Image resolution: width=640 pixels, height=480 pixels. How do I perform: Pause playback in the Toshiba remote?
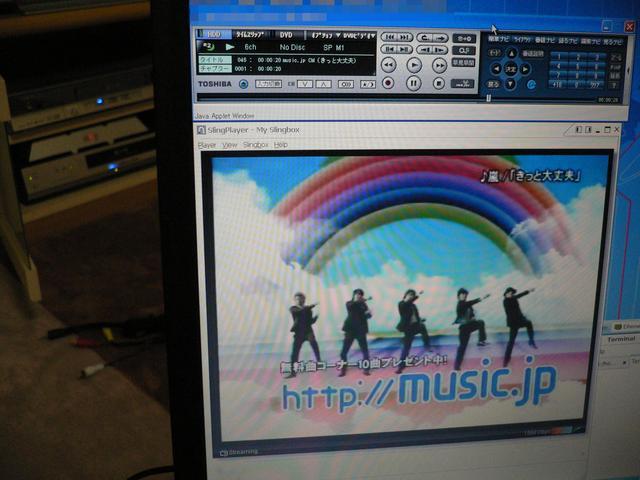tap(413, 83)
